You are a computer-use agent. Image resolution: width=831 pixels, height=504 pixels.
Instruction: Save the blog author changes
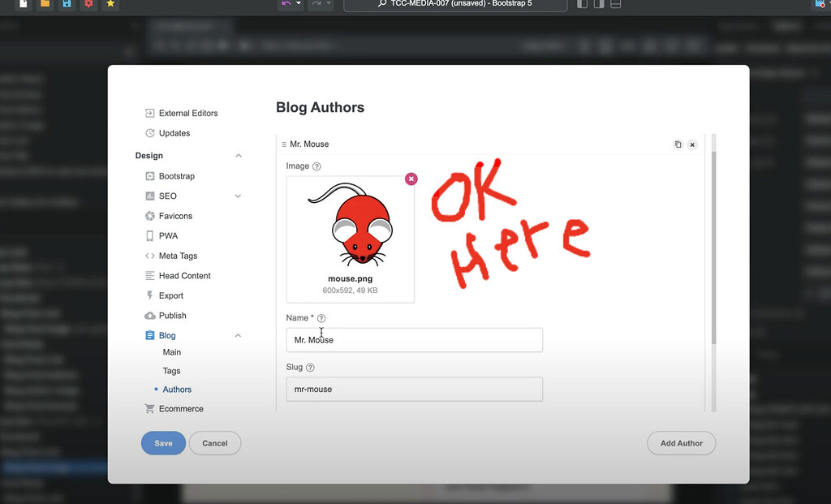(x=163, y=443)
